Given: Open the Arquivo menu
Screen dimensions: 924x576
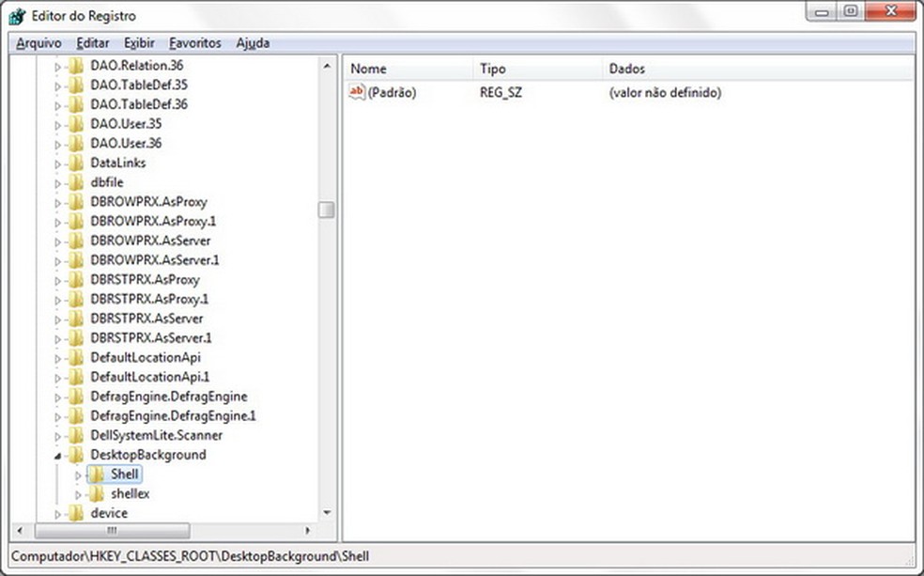Looking at the screenshot, I should coord(38,43).
